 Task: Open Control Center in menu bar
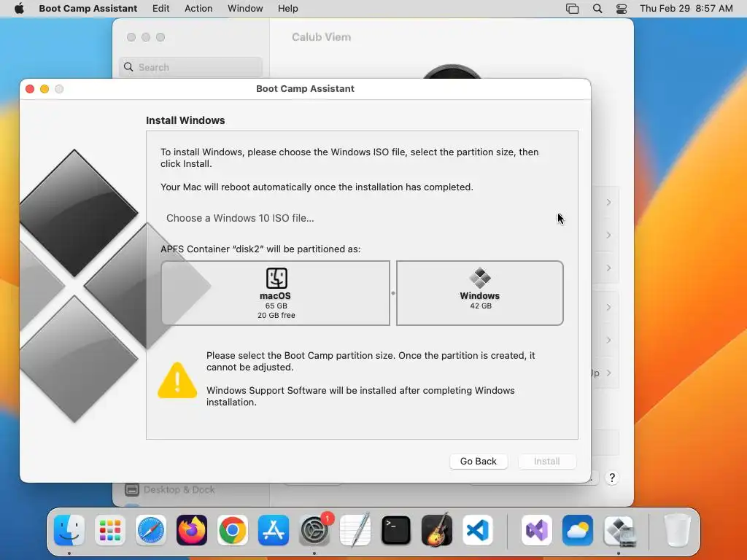click(x=622, y=8)
